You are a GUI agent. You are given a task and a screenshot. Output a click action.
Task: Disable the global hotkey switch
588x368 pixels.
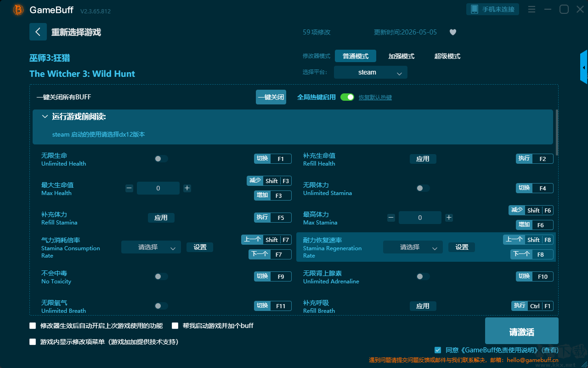point(347,97)
